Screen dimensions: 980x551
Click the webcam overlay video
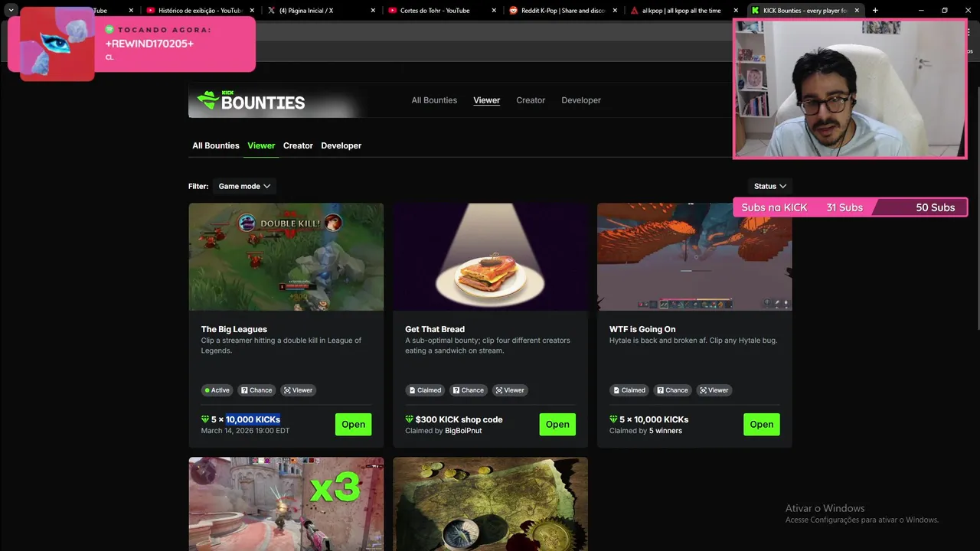point(850,89)
